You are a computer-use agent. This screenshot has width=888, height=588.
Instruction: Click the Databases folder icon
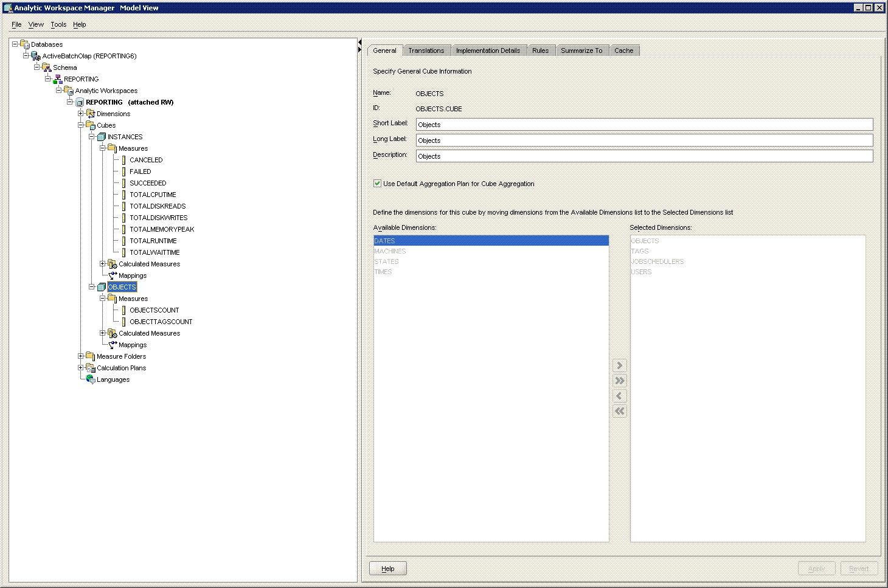pyautogui.click(x=25, y=44)
